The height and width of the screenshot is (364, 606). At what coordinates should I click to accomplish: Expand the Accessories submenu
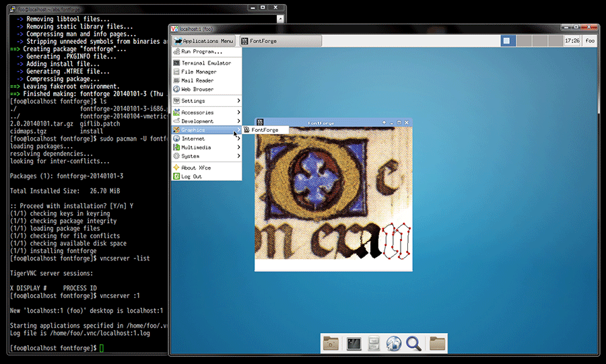click(x=207, y=112)
